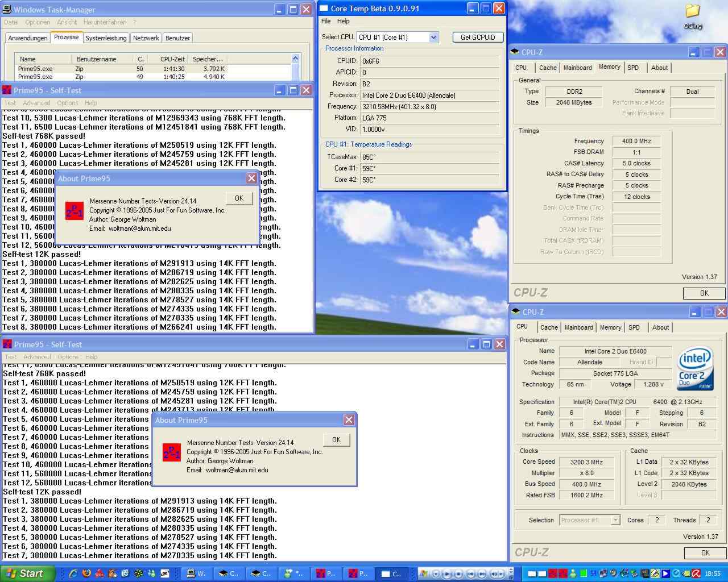The height and width of the screenshot is (582, 728).
Task: Sort processes by CPU-Zeit column header
Action: pos(172,59)
